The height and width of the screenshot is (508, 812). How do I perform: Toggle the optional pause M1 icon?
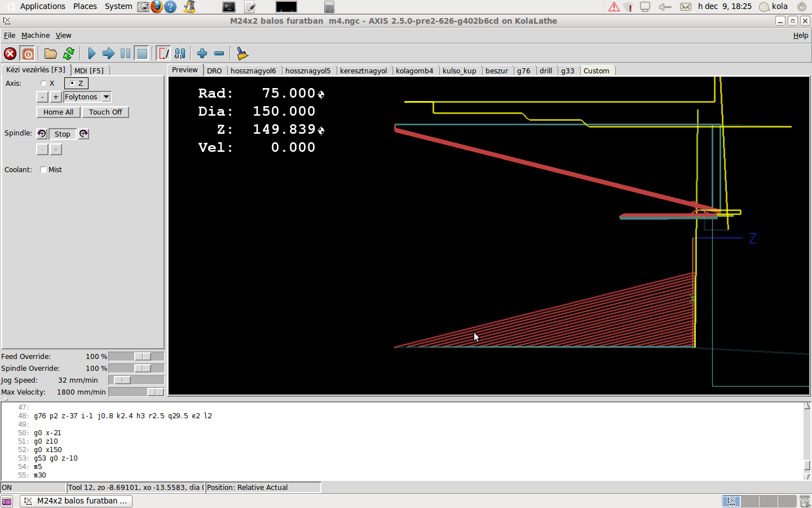pos(180,54)
